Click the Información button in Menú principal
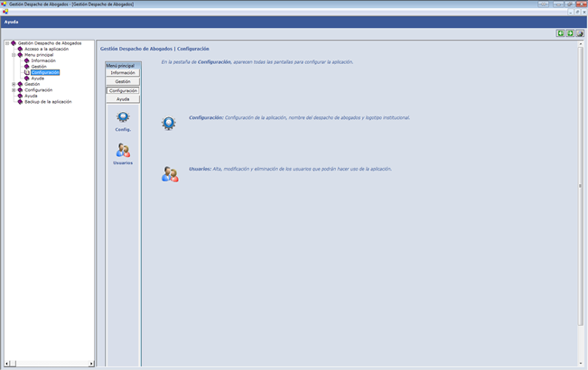This screenshot has height=370, width=588. pos(123,72)
